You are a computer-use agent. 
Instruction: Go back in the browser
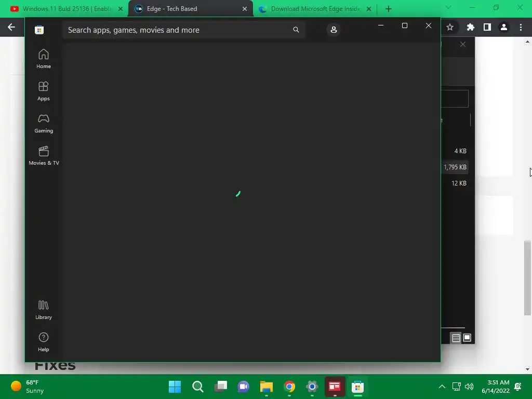[11, 27]
